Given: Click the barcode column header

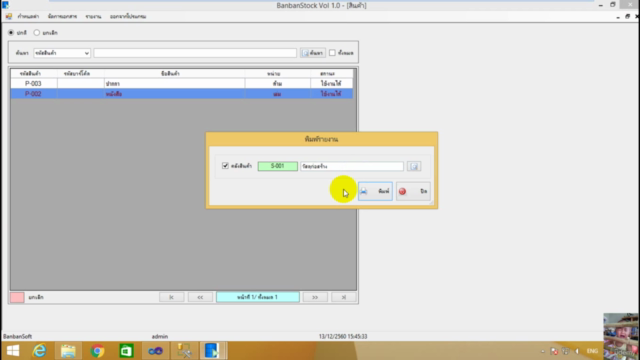Looking at the screenshot, I should click(x=81, y=73).
